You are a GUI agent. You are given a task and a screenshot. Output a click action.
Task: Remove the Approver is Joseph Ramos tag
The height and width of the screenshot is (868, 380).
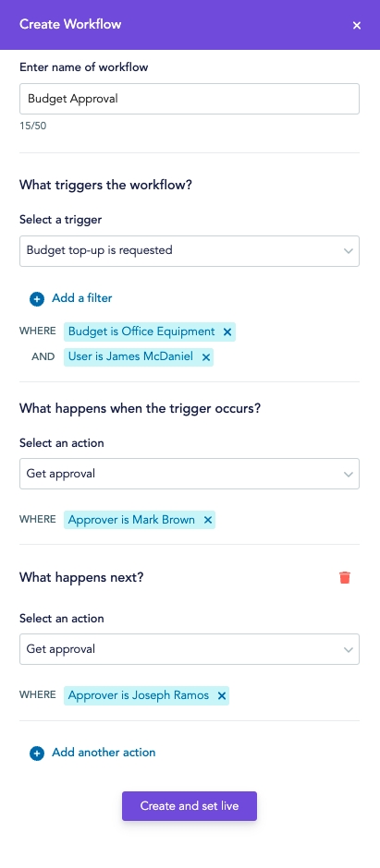coord(222,696)
